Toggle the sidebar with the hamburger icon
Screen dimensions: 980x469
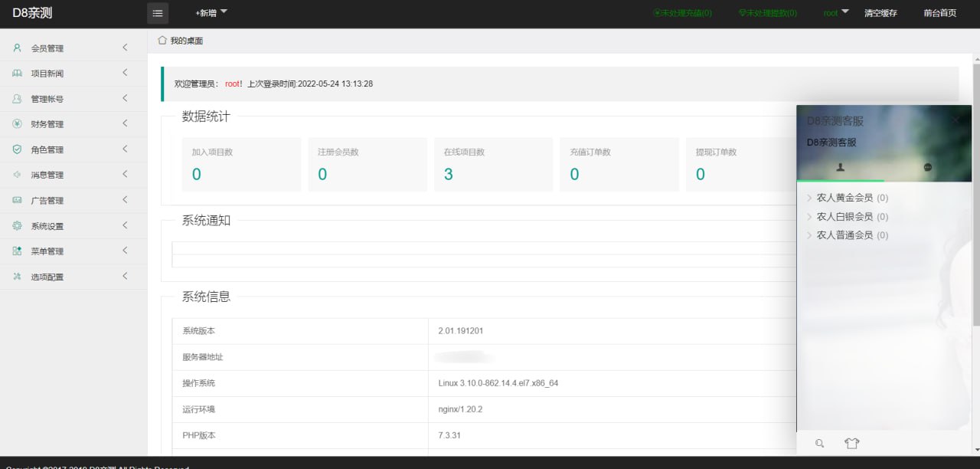pos(157,13)
